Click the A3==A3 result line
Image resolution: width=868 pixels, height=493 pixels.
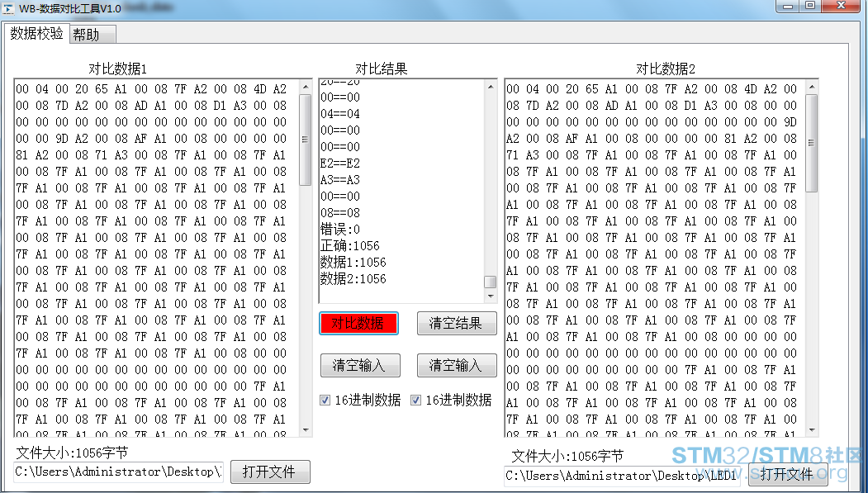coord(340,180)
